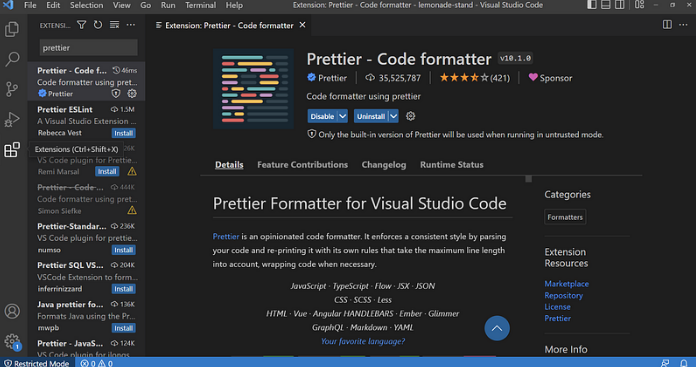
Task: Open the File menu
Action: (x=30, y=5)
